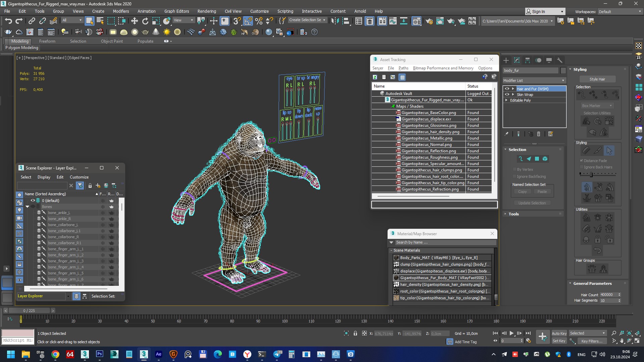Select the Rotate tool in toolbar
Viewport: 644px width, 362px height.
145,21
